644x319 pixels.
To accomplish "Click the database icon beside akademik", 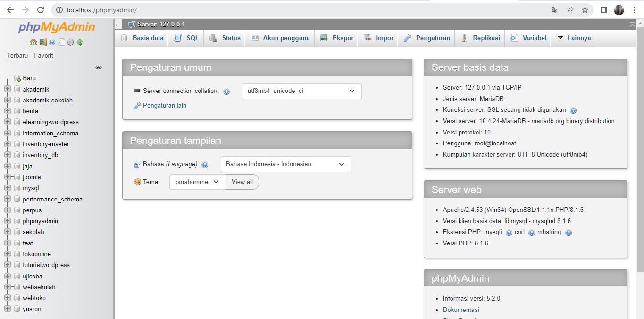I will [x=17, y=89].
